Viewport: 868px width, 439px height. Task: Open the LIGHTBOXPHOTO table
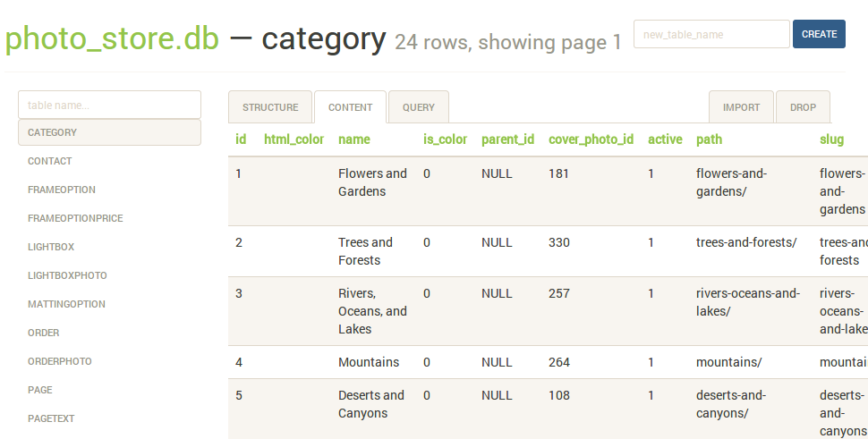pos(67,275)
